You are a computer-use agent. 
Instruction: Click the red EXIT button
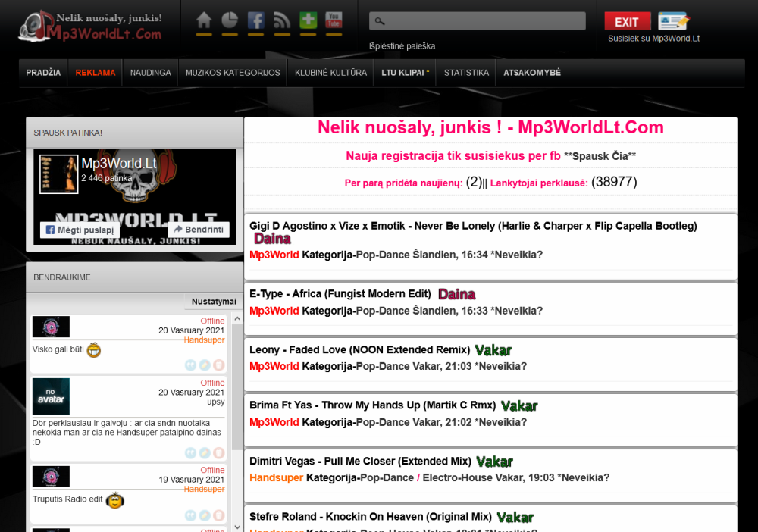point(627,22)
